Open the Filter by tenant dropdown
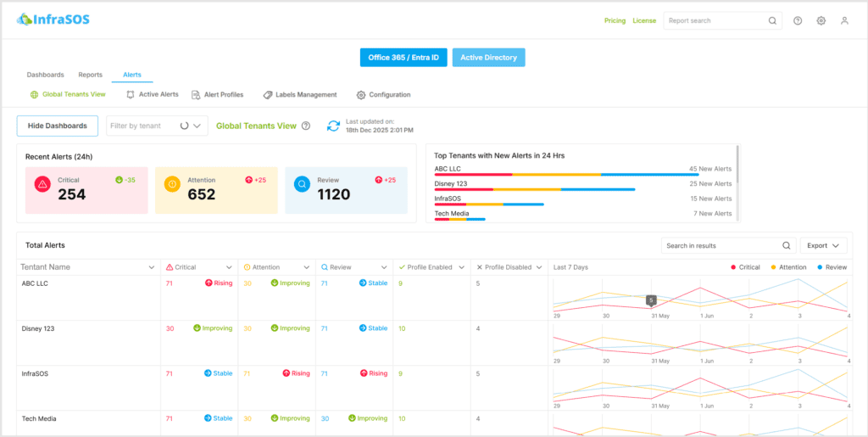The image size is (868, 437). [157, 126]
